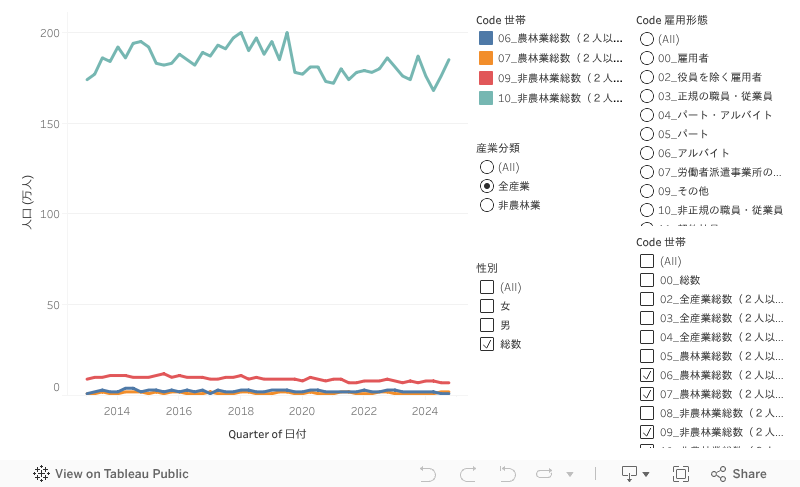
Task: Select the 05_パート employment type radio
Action: [647, 134]
